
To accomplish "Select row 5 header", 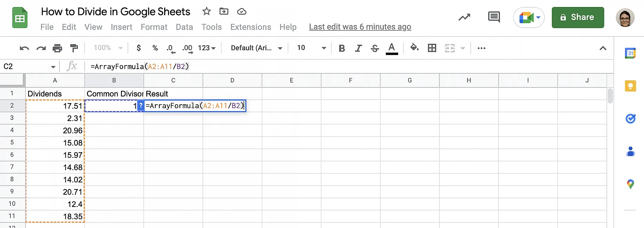I will (x=12, y=142).
